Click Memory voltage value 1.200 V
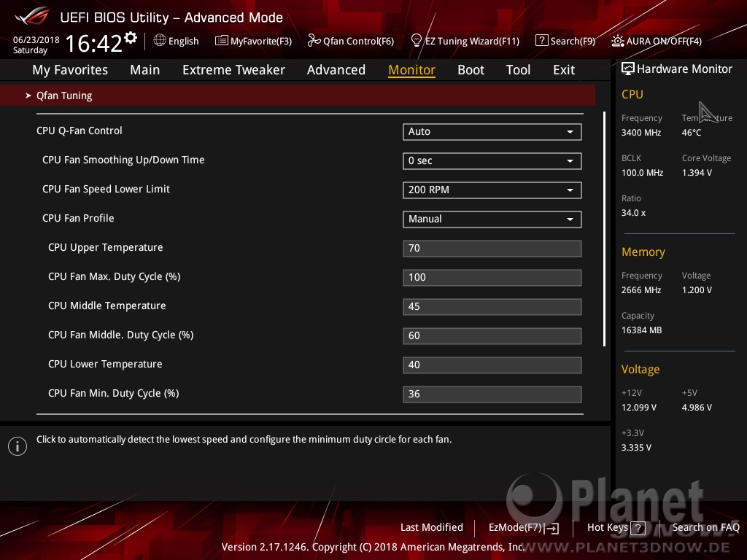 coord(697,290)
